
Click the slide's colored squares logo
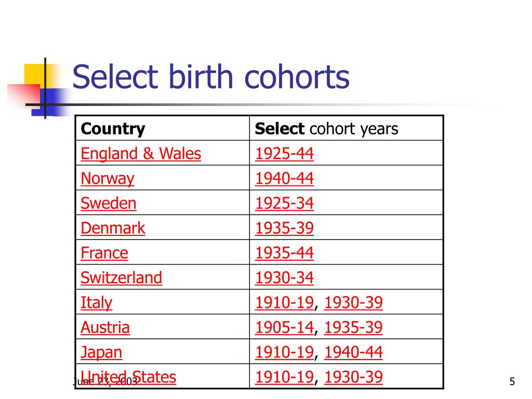tap(39, 88)
